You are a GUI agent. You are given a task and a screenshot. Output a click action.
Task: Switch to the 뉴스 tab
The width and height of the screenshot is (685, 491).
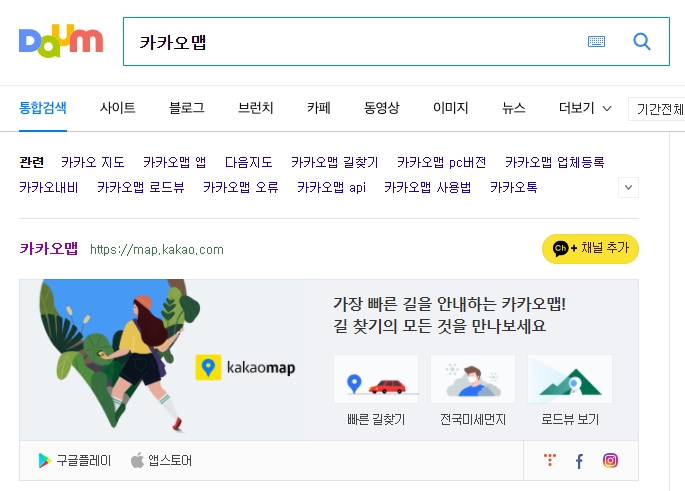(x=514, y=108)
